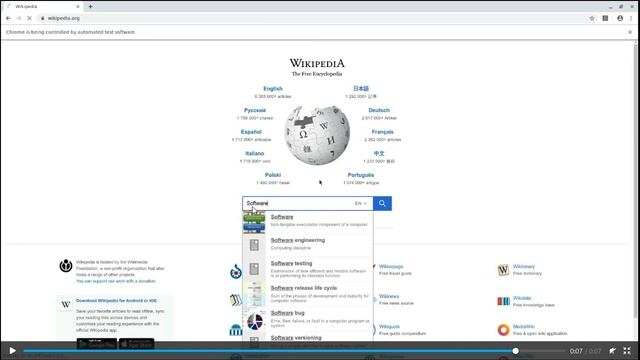This screenshot has width=640, height=360.
Task: Bookmark this page with the star icon
Action: pos(592,18)
